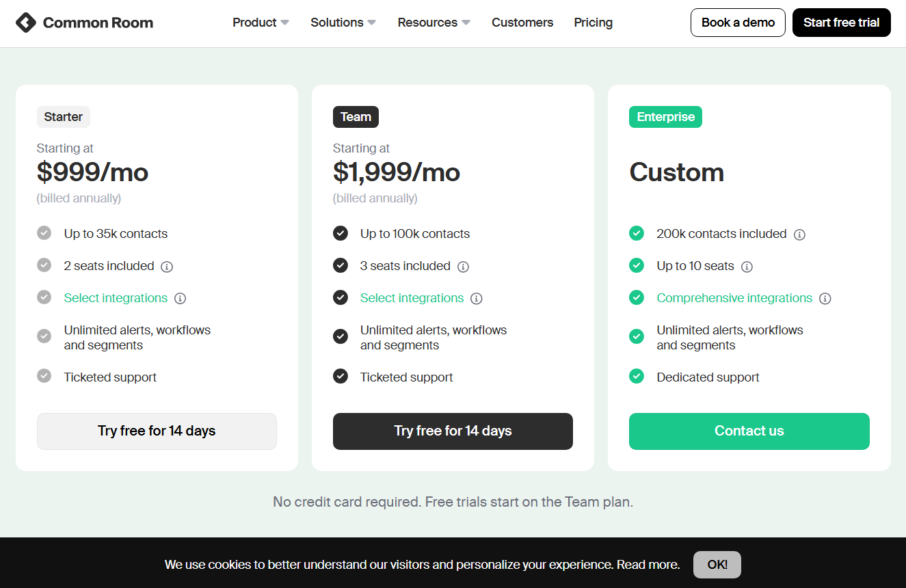Open the Solutions dropdown menu
Image resolution: width=906 pixels, height=588 pixels.
(343, 23)
